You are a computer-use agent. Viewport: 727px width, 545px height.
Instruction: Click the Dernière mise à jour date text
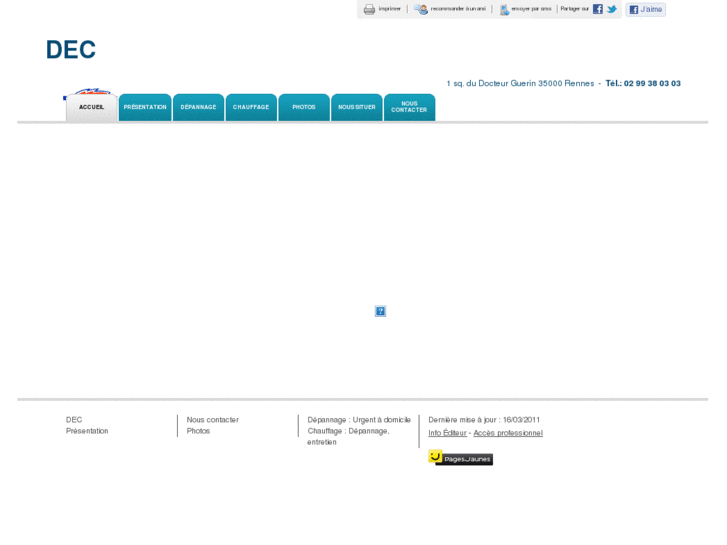pos(484,420)
